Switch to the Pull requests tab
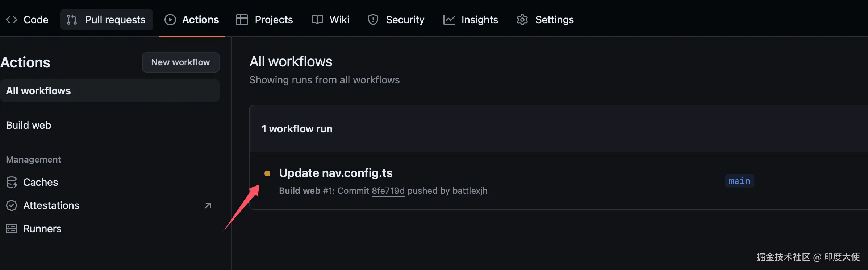The width and height of the screenshot is (868, 270). coord(115,20)
